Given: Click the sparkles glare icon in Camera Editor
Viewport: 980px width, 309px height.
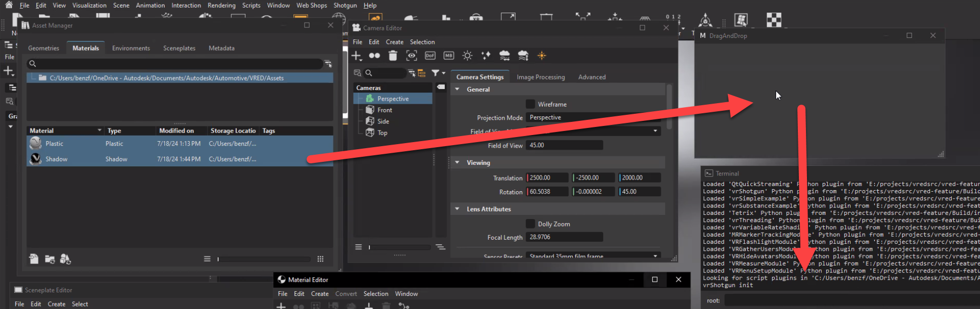Looking at the screenshot, I should pos(486,56).
